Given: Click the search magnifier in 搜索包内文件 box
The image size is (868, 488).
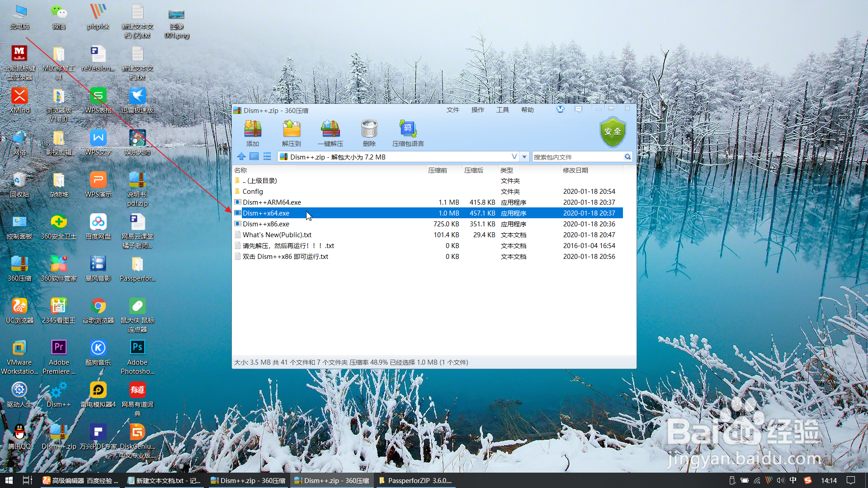Looking at the screenshot, I should click(627, 156).
